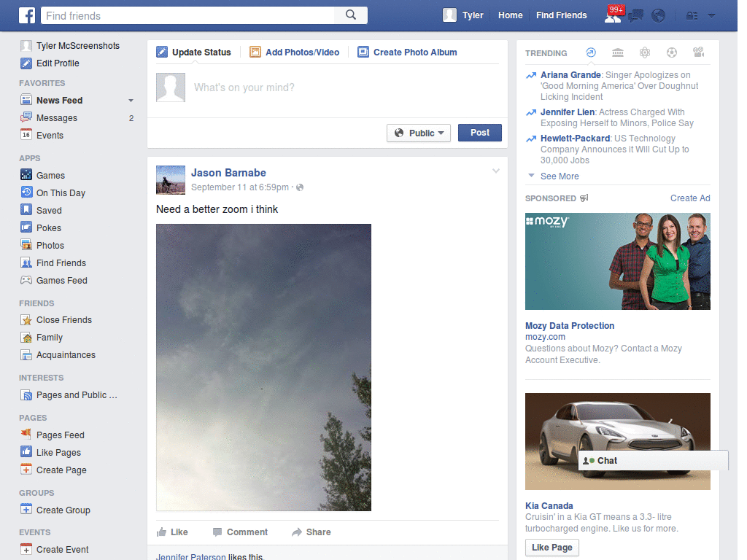Viewport: 747px width, 560px height.
Task: Open the notifications globe icon
Action: [x=659, y=16]
